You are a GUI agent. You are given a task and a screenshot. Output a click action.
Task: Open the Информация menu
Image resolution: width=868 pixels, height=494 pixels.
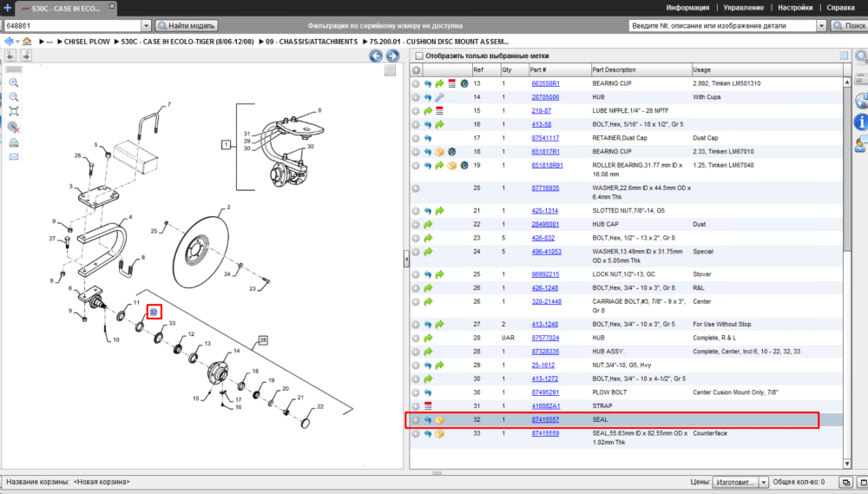[x=687, y=8]
